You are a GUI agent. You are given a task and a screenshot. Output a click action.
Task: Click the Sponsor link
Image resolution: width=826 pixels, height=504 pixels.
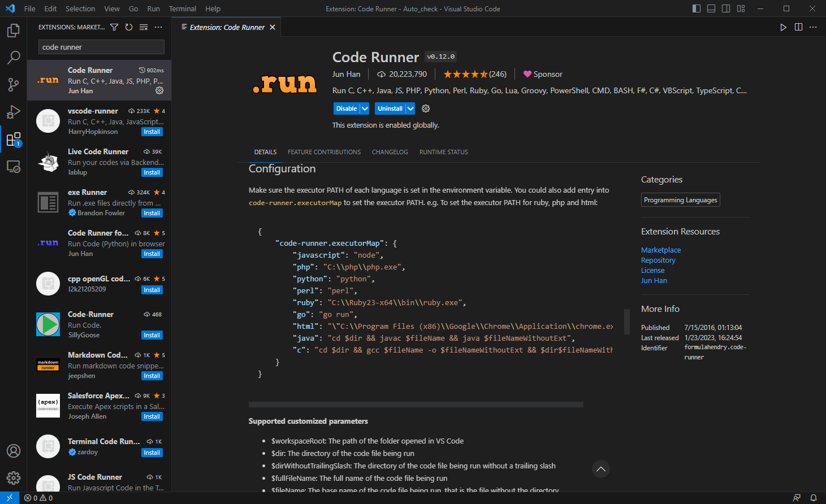[x=543, y=74]
